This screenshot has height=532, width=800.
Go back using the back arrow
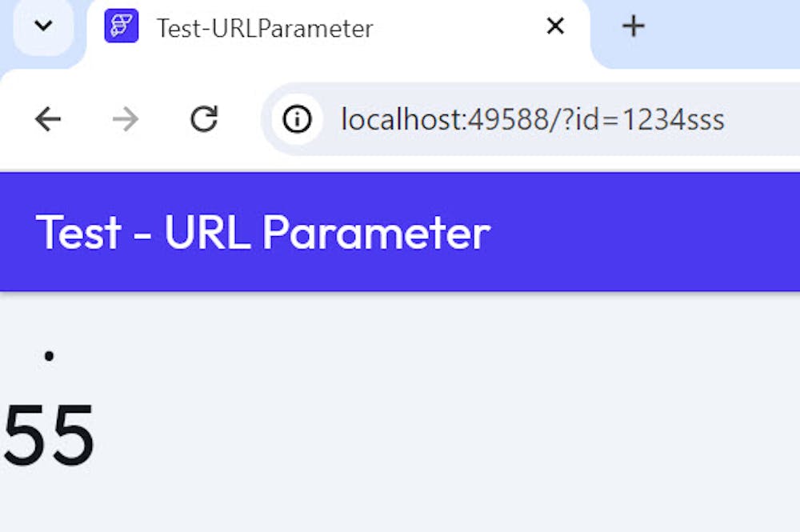click(x=48, y=120)
